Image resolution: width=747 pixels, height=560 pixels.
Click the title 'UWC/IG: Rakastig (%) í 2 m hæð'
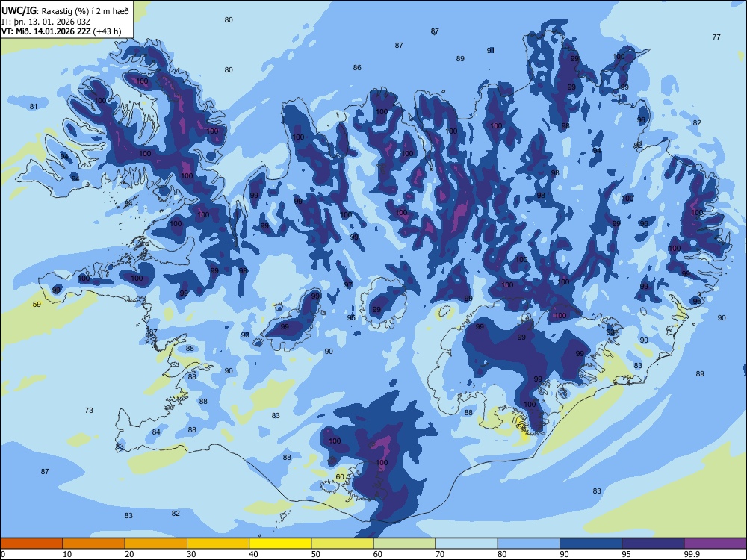[x=65, y=11]
